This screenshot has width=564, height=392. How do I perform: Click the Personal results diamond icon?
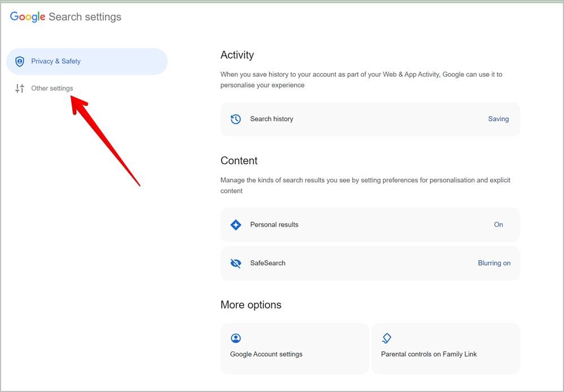(x=236, y=225)
